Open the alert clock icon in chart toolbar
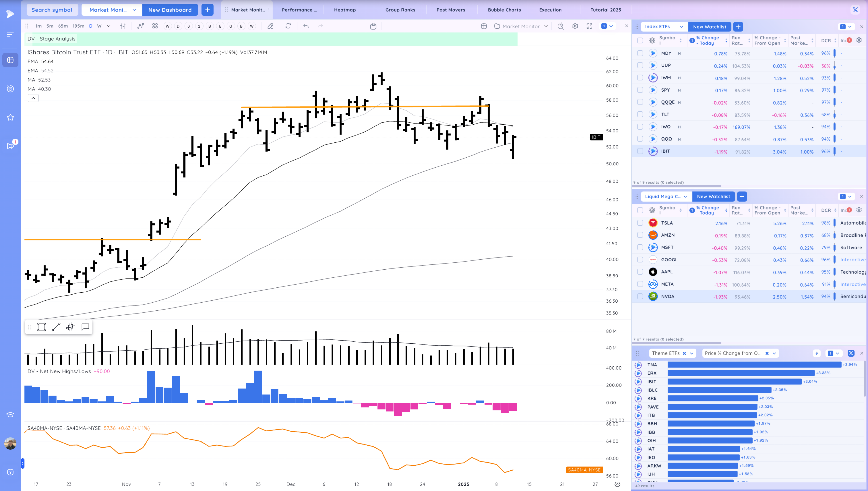The height and width of the screenshot is (491, 868). tap(561, 26)
